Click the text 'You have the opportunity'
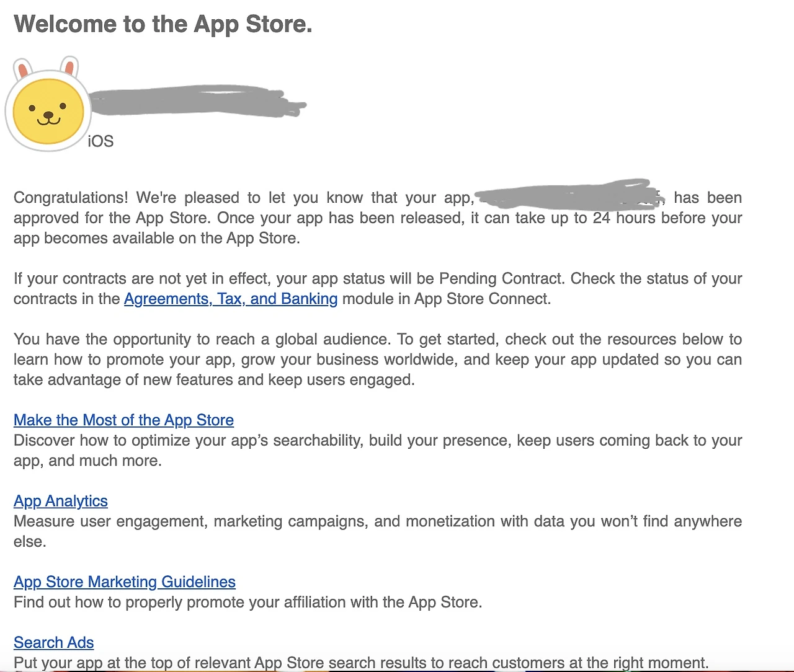794x672 pixels. [x=102, y=339]
